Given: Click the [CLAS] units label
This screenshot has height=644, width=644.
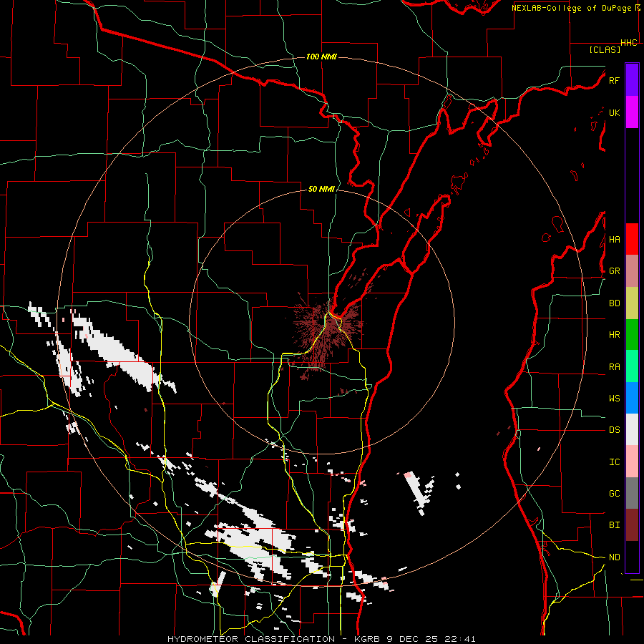Looking at the screenshot, I should click(605, 49).
